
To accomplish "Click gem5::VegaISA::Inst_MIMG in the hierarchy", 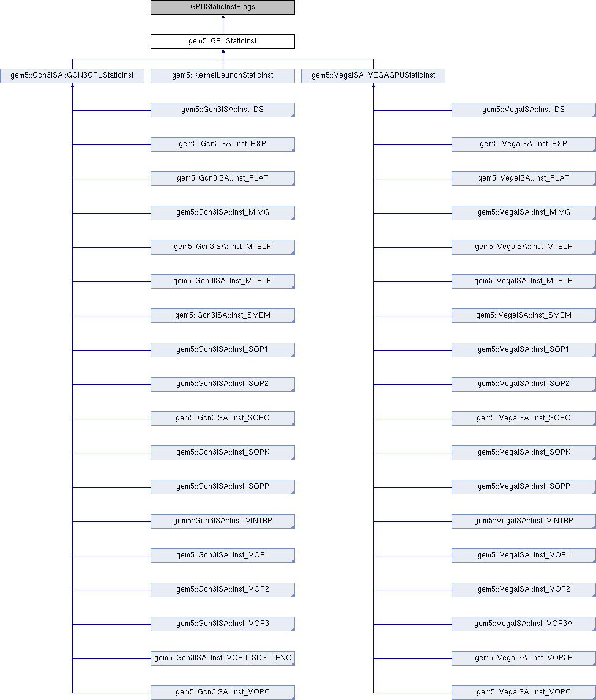I will click(x=523, y=213).
